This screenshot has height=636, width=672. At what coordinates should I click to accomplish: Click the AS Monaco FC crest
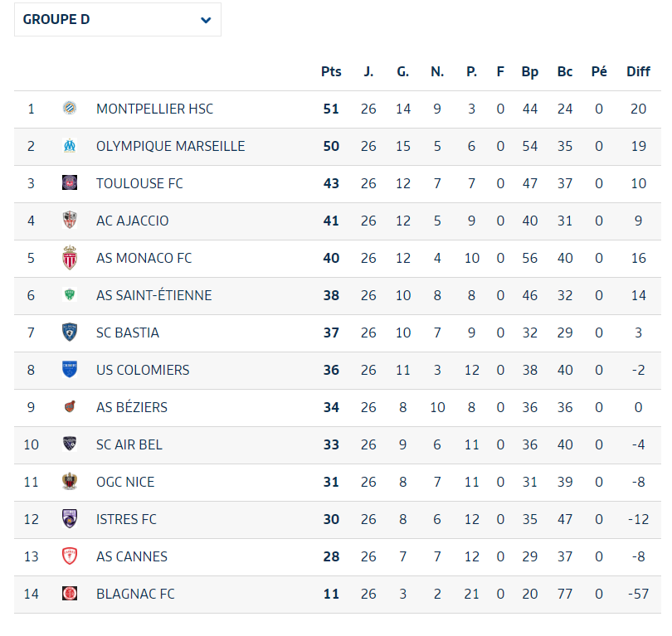[70, 258]
